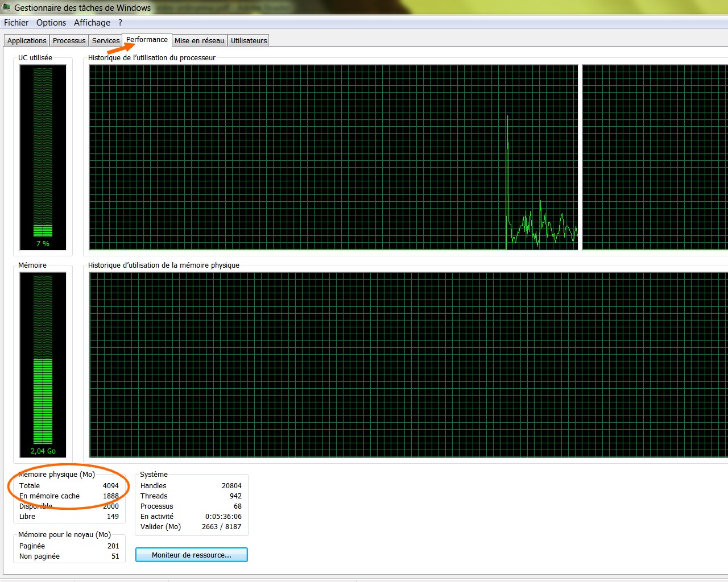Switch to the Applications tab
Screen dimensions: 728x582
[x=27, y=41]
